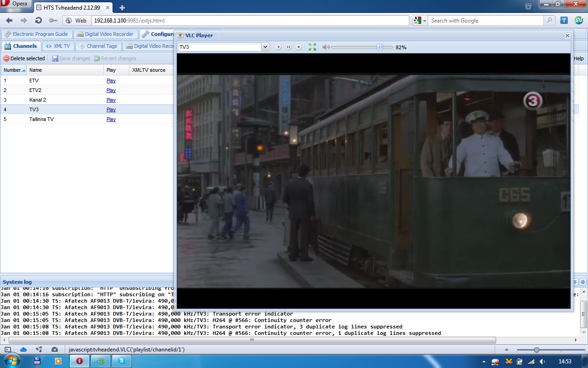Reload the current page
This screenshot has width=588, height=368.
39,21
